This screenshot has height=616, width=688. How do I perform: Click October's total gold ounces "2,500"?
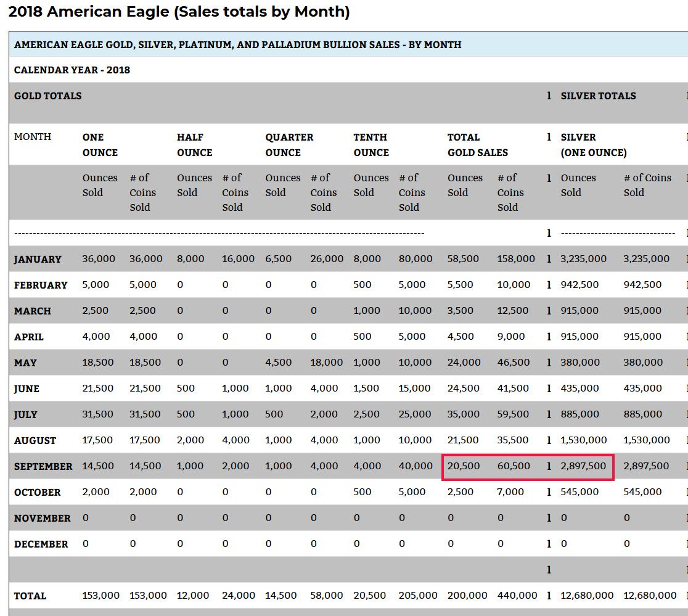pos(461,492)
